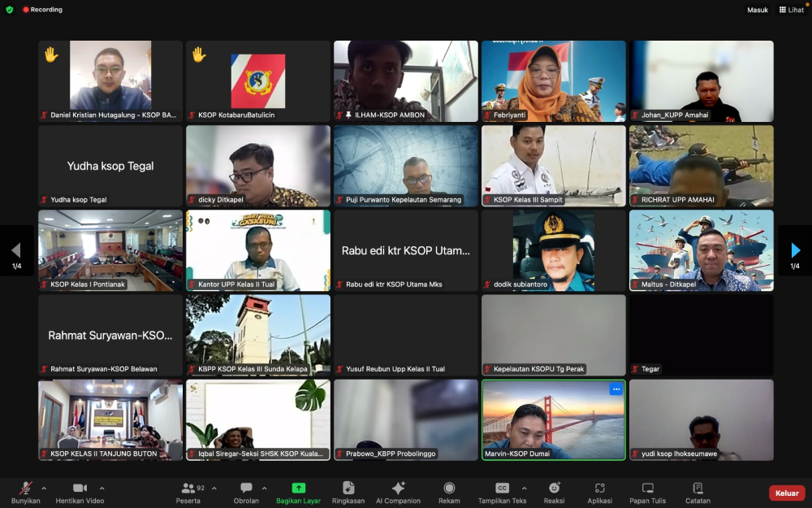
Task: Open the Aplikasi apps panel
Action: (600, 493)
